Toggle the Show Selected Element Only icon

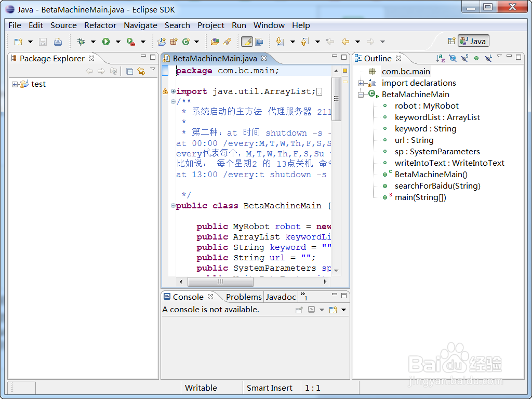click(259, 42)
